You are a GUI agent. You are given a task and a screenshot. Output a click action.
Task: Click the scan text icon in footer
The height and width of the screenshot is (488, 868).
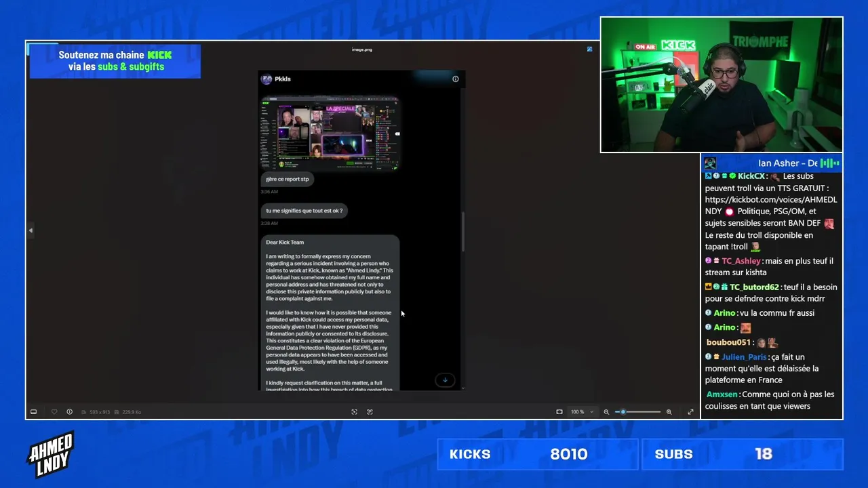click(x=354, y=411)
